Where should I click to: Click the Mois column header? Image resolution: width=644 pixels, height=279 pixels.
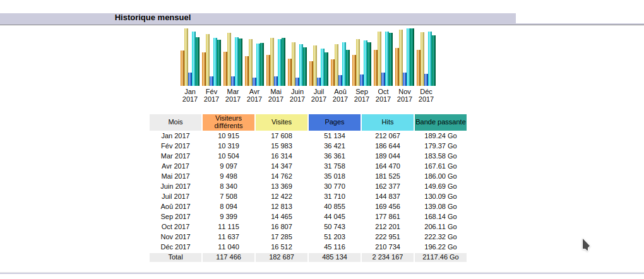[x=176, y=122]
